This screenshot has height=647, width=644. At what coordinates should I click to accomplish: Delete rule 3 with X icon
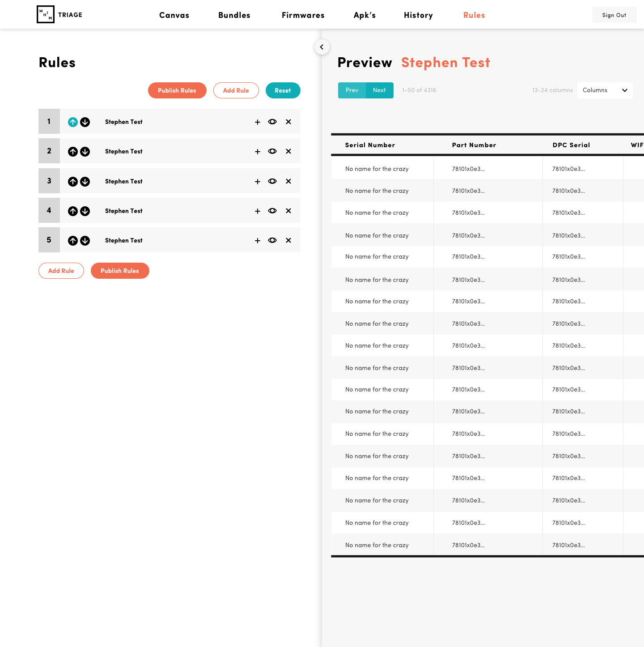[x=288, y=181]
